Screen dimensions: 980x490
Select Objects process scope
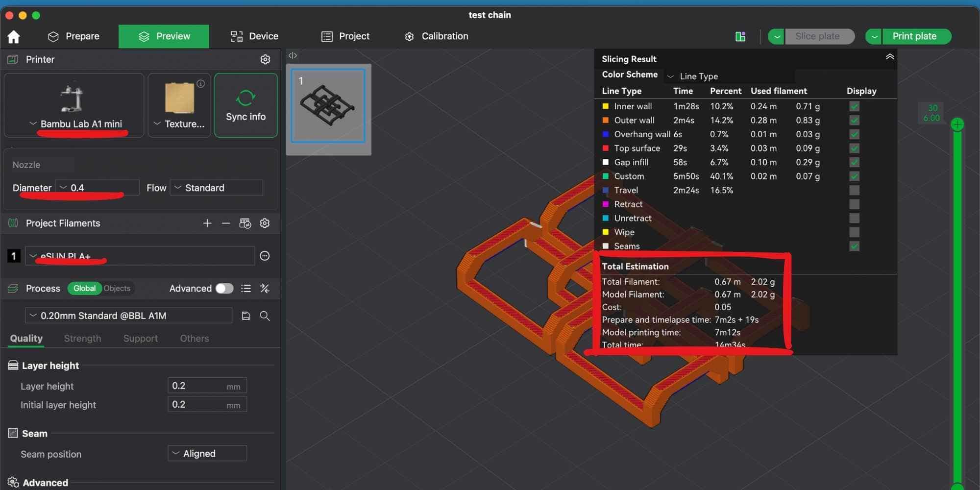[117, 289]
